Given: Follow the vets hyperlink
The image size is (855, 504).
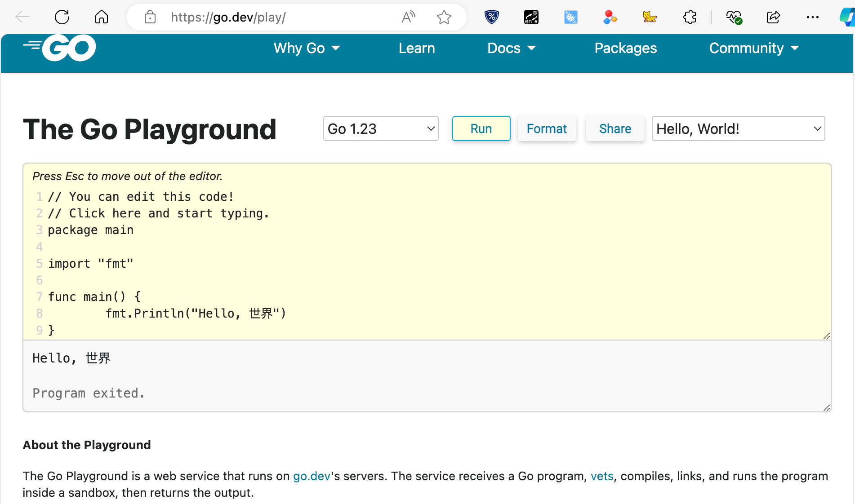Looking at the screenshot, I should [x=602, y=476].
